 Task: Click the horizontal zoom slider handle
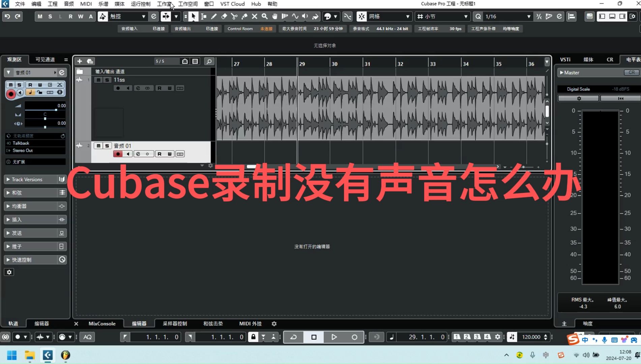pyautogui.click(x=523, y=167)
